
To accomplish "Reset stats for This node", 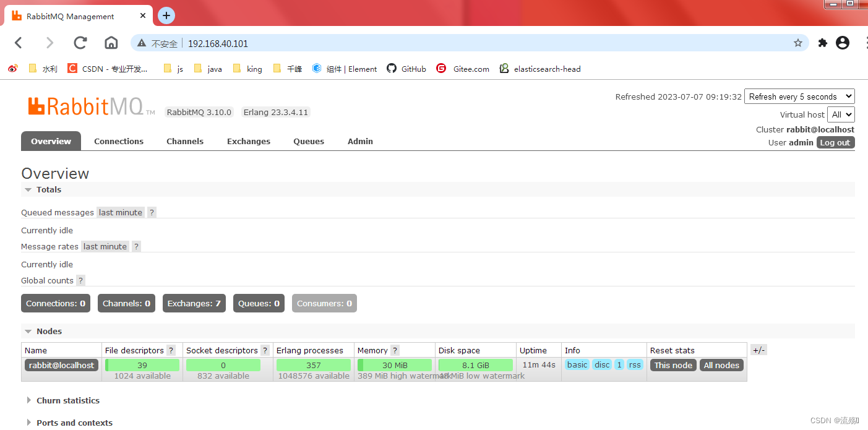I will (x=673, y=365).
